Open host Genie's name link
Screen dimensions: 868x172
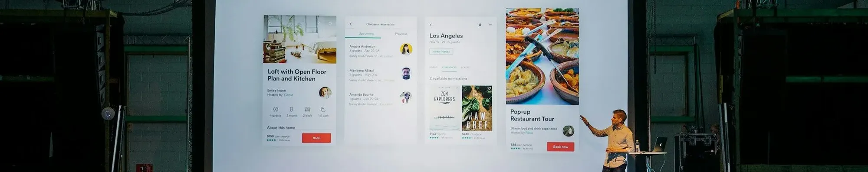click(289, 95)
